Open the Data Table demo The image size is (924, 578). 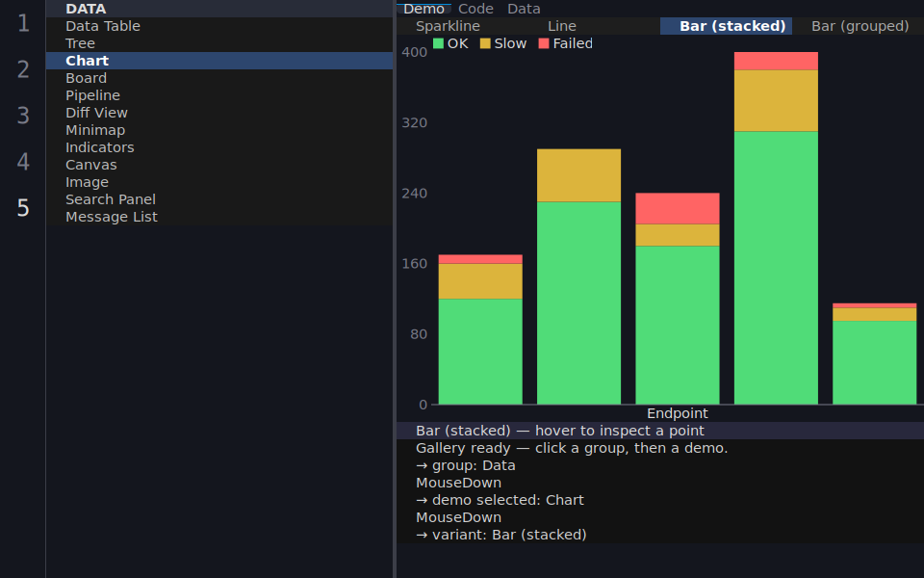tap(219, 26)
